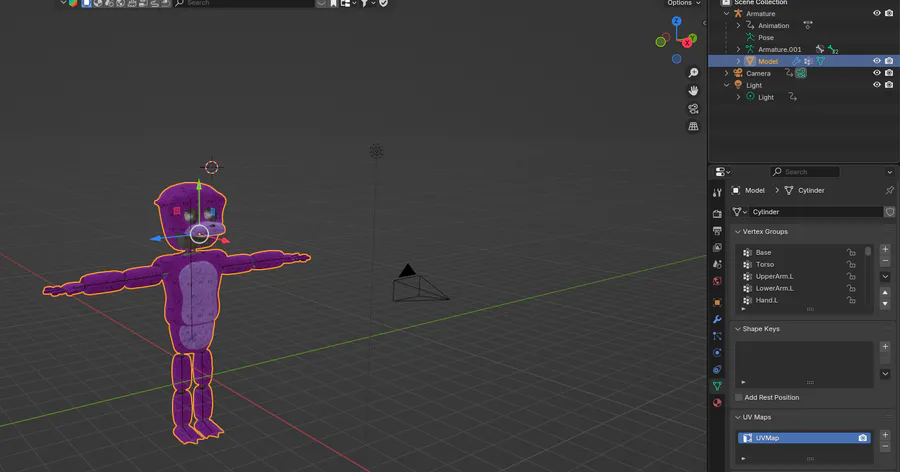This screenshot has height=472, width=900.
Task: Open the Material properties tab
Action: pos(717,403)
